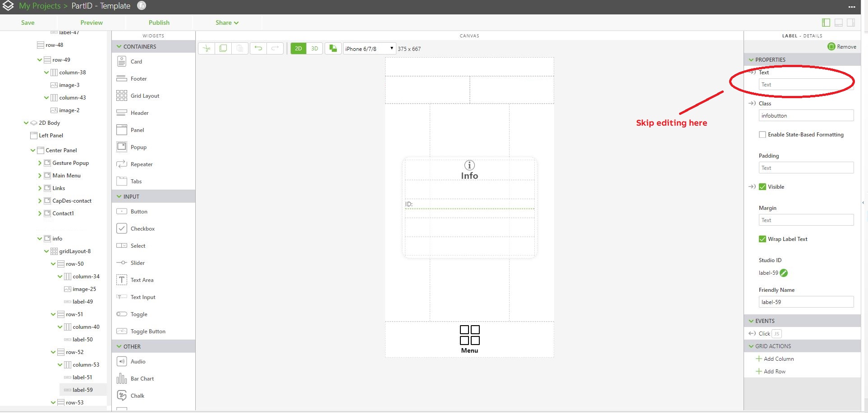Click the Toggle Button widget
This screenshot has width=868, height=413.
point(148,331)
